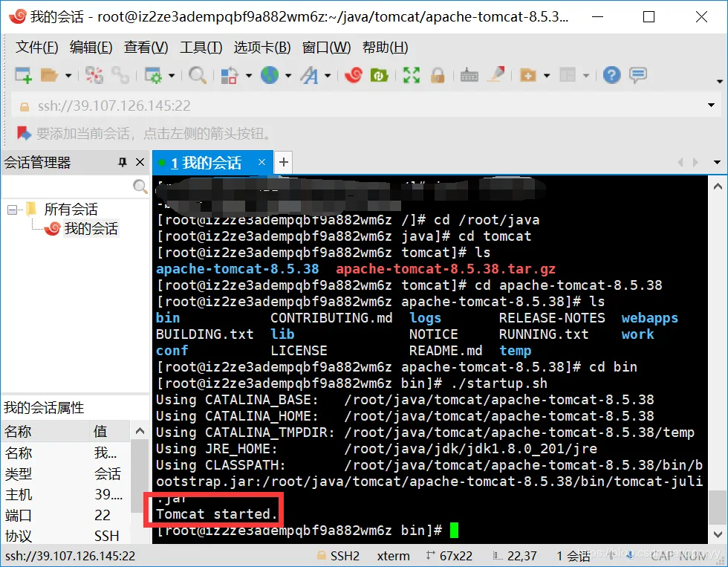Select the 主机 property row
Viewport: 728px width, 567px height.
[x=66, y=494]
